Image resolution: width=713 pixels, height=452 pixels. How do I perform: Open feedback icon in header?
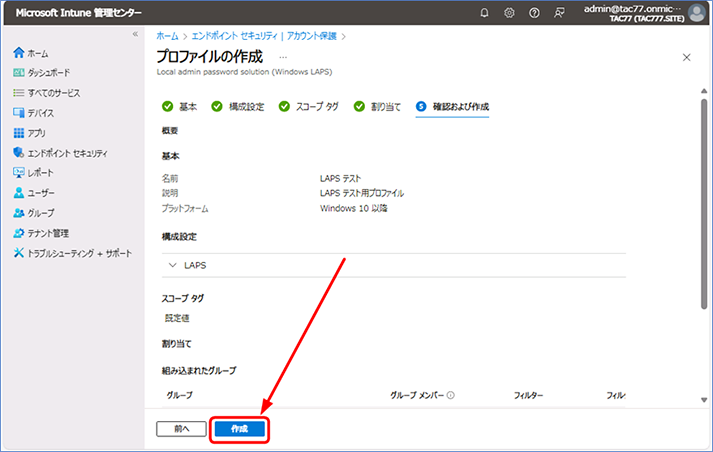click(x=559, y=13)
